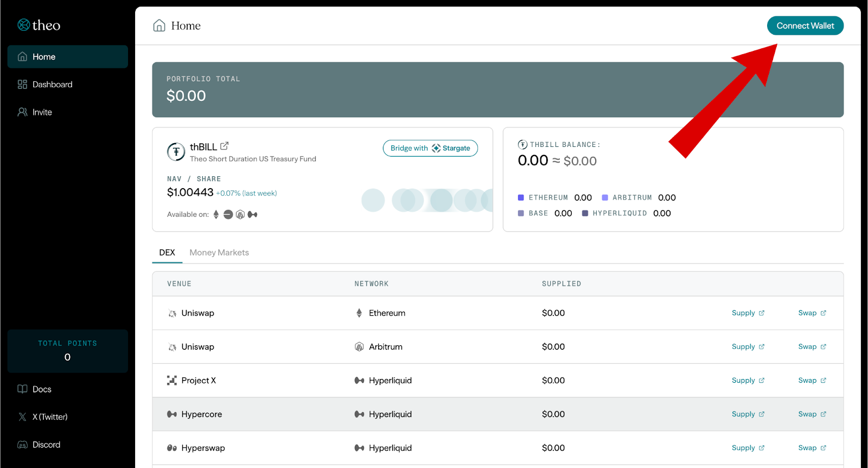The height and width of the screenshot is (468, 868).
Task: Click the Hyperliquid icon beside Available on
Action: [x=252, y=215]
